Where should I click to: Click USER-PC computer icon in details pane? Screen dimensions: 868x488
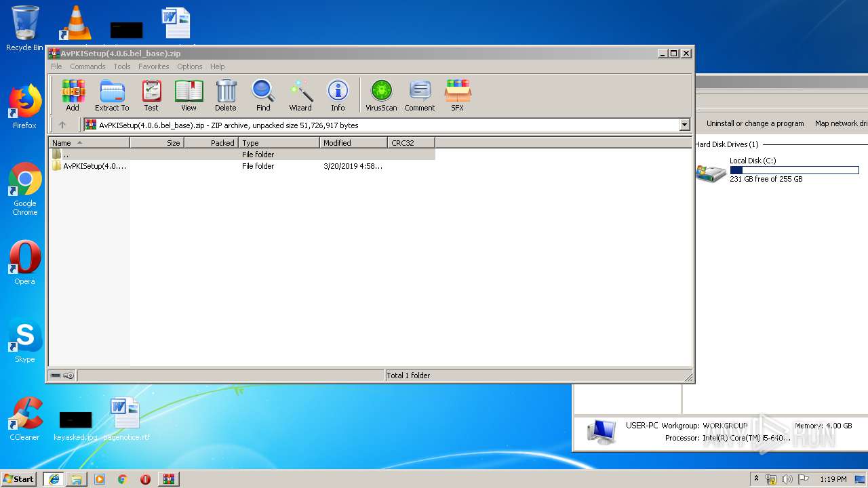tap(601, 432)
